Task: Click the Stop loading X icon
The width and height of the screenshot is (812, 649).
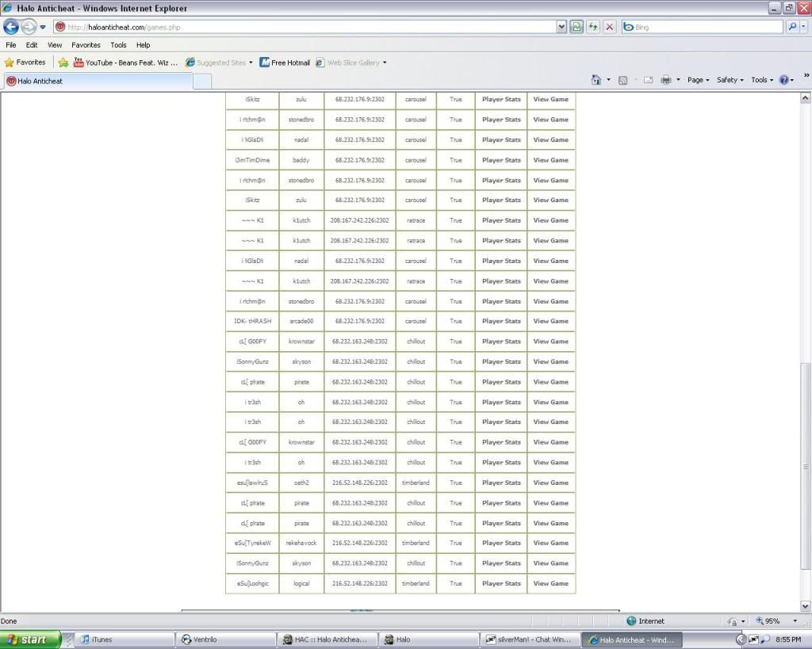Action: (x=609, y=27)
